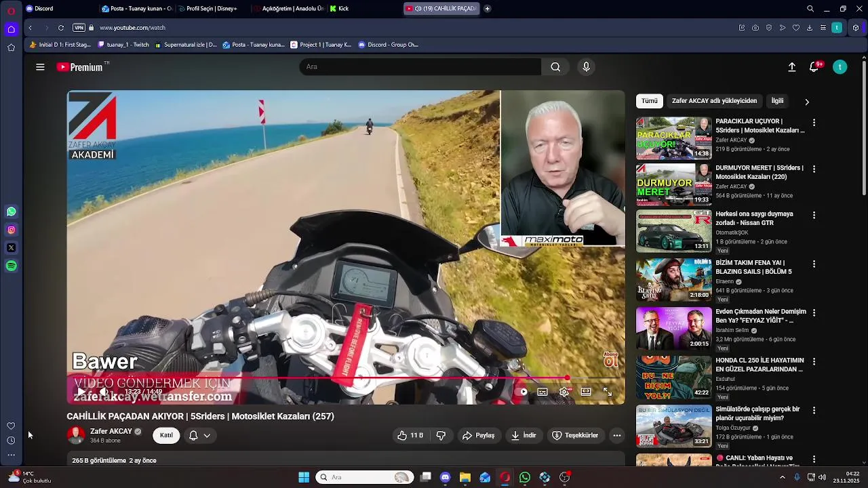Share video with Paylaş button
The image size is (868, 488).
click(479, 435)
